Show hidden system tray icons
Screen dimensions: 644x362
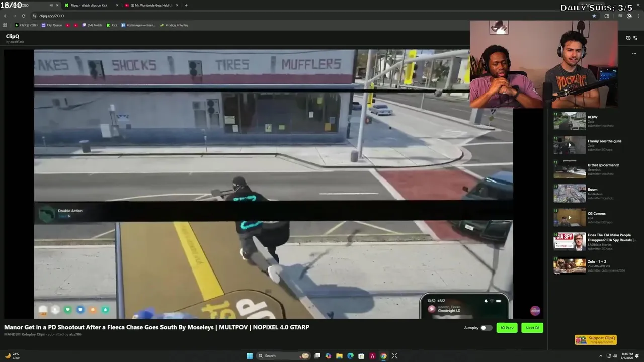(x=601, y=356)
